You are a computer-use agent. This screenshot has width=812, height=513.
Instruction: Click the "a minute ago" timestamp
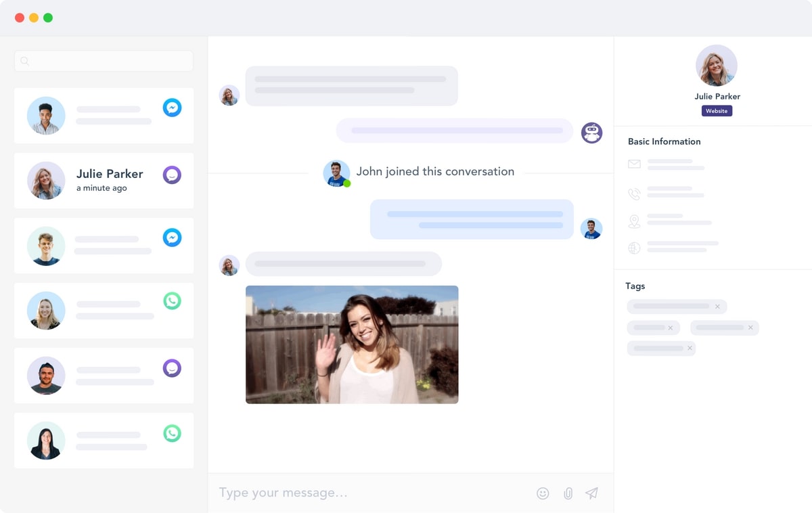101,188
